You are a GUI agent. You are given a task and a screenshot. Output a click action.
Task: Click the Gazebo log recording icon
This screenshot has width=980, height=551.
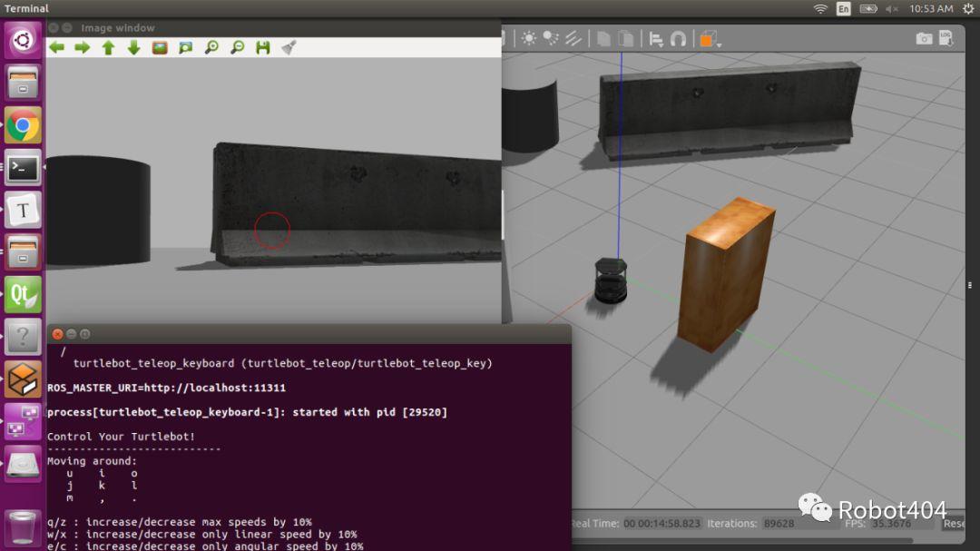[x=947, y=38]
